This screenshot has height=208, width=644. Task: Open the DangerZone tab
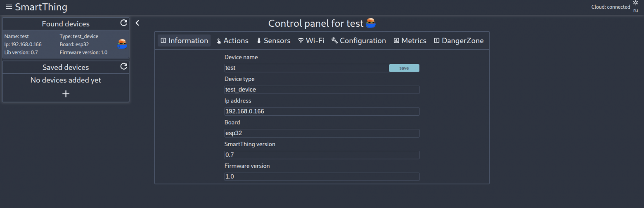pyautogui.click(x=459, y=41)
